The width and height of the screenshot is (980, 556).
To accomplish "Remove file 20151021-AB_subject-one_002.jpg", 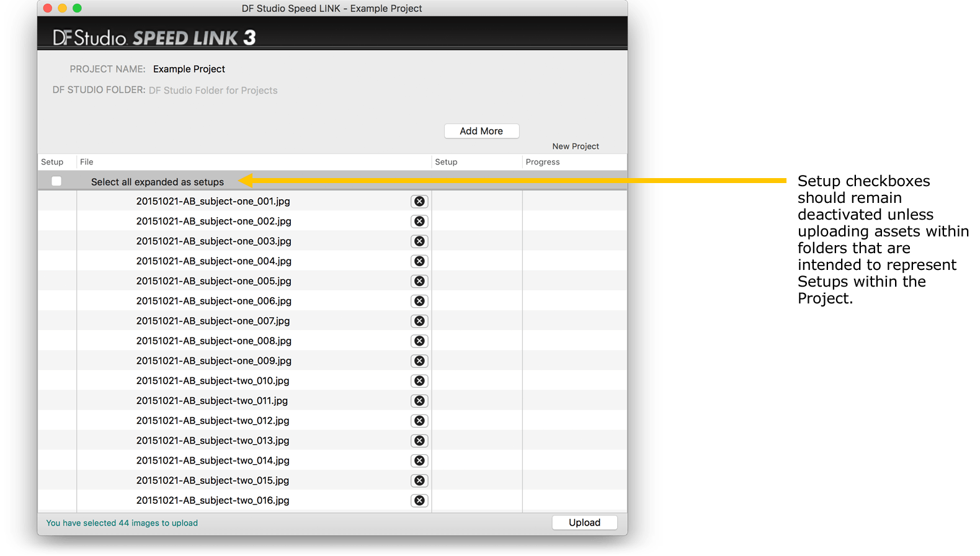I will 419,222.
